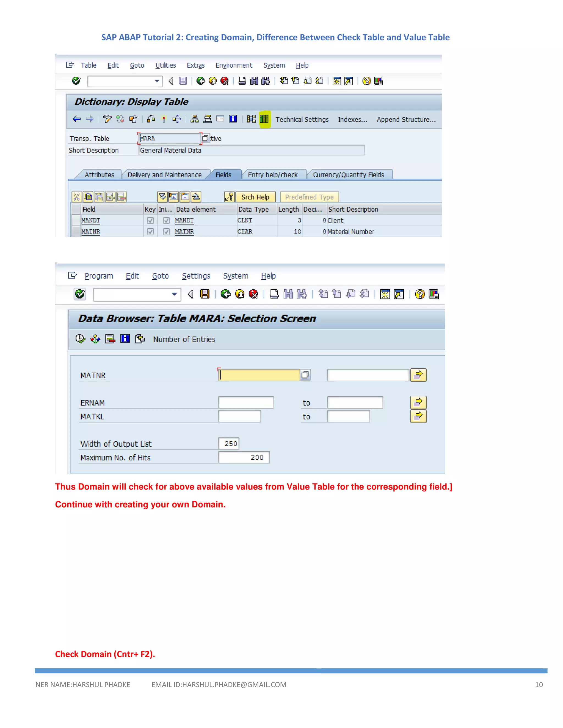Click the Cut scissors icon above field table
563x728 pixels.
[x=77, y=197]
